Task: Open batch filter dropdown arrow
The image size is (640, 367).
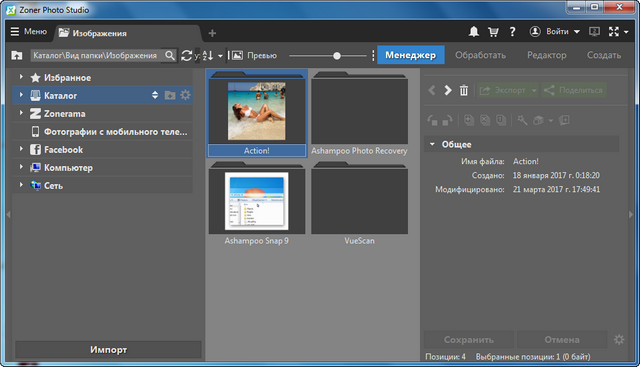Action: (x=551, y=121)
